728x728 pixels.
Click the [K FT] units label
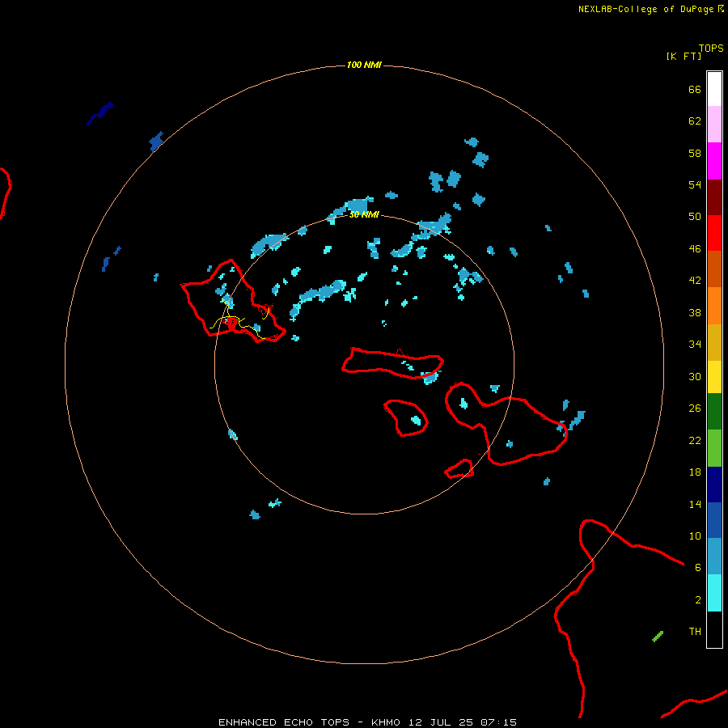coord(684,56)
